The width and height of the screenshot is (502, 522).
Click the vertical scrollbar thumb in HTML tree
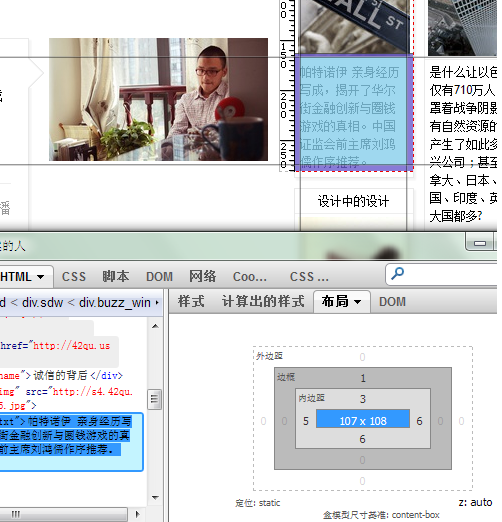click(154, 399)
